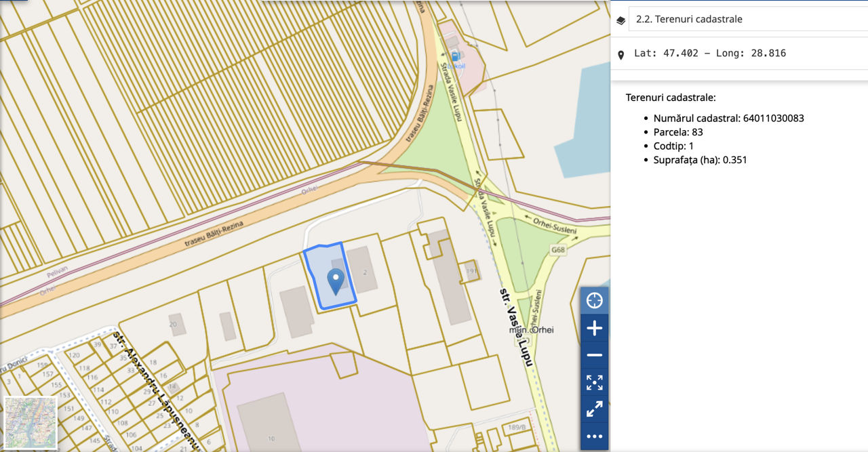The height and width of the screenshot is (452, 868).
Task: Zoom in with the plus button
Action: pyautogui.click(x=594, y=328)
